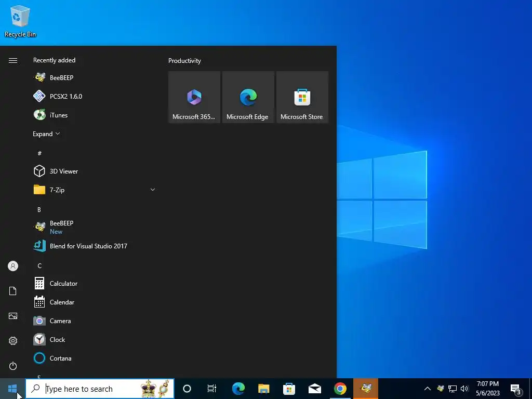This screenshot has width=532, height=399.
Task: Expand the 7-Zip folder chevron
Action: 153,190
